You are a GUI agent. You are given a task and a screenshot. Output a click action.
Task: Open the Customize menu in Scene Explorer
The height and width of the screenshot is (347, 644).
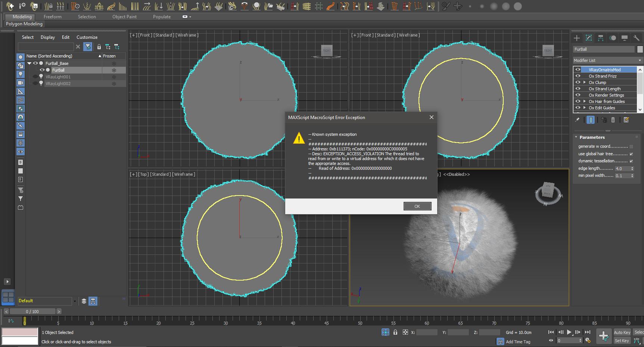click(87, 37)
